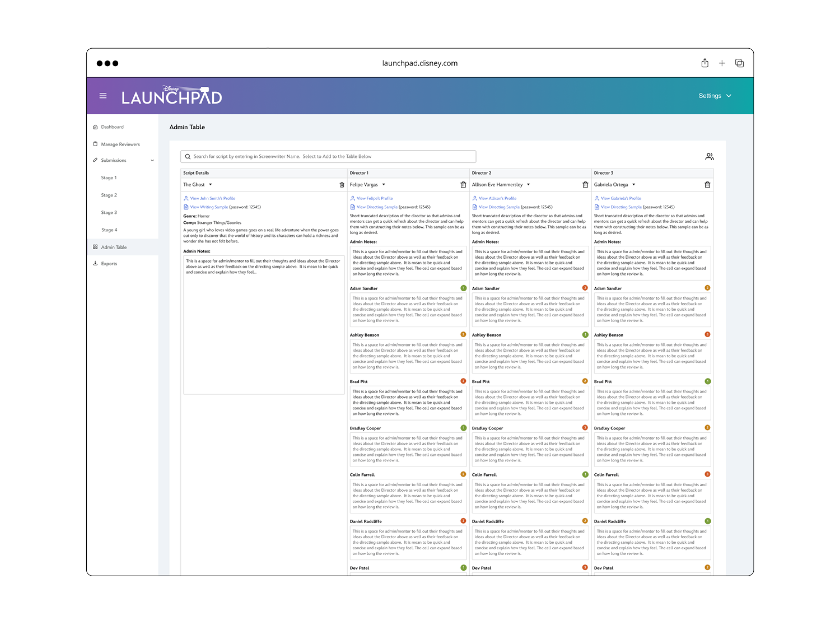The image size is (840, 630).
Task: Go to Manage Reviewers in sidebar
Action: tap(120, 144)
